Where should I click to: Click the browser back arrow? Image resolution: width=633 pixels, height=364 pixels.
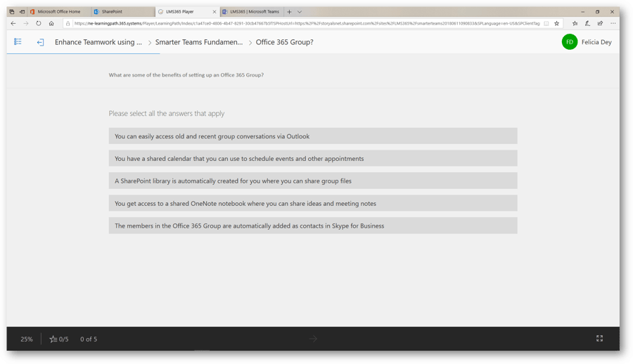coord(13,23)
